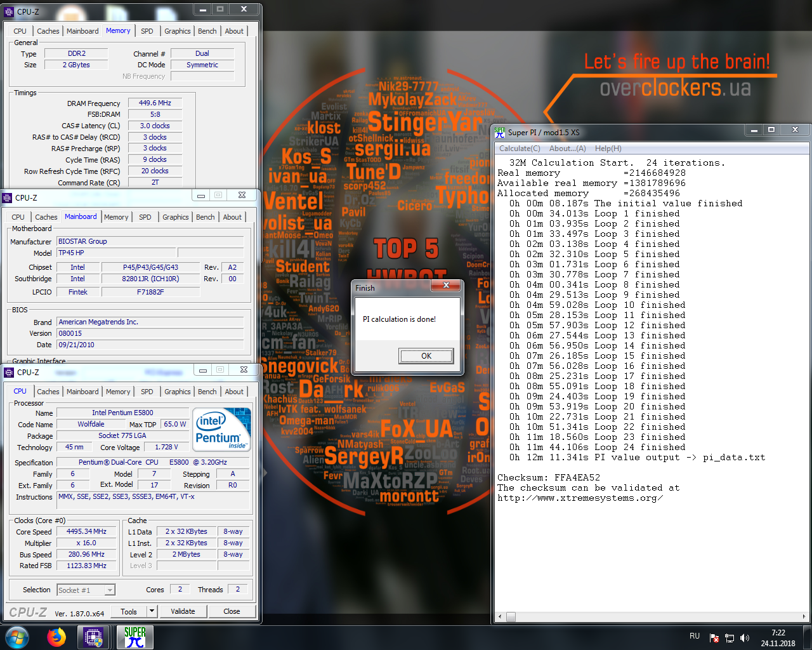The height and width of the screenshot is (650, 812).
Task: Open Super PI from the taskbar
Action: [x=135, y=637]
